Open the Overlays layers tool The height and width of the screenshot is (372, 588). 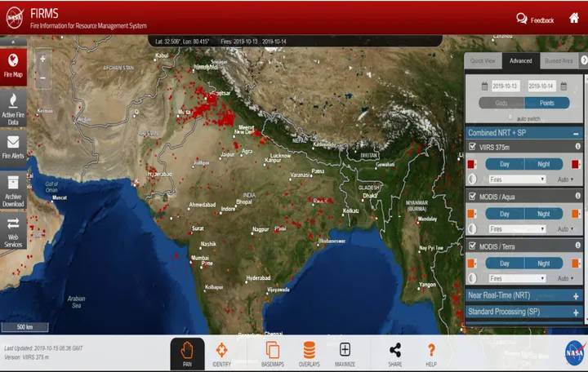pos(310,354)
